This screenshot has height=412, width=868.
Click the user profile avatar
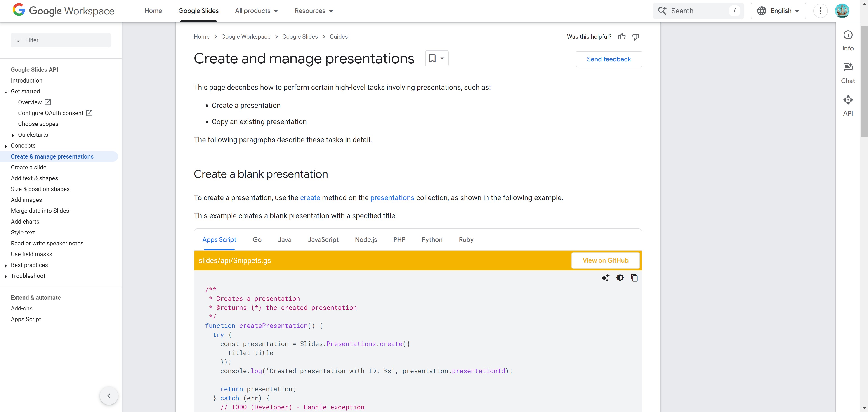click(842, 11)
